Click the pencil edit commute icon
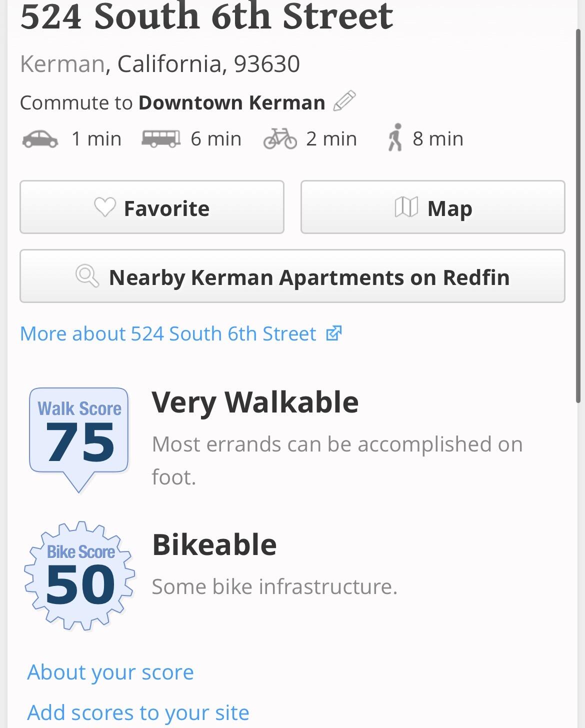Screen dimensions: 585x728 344,101
